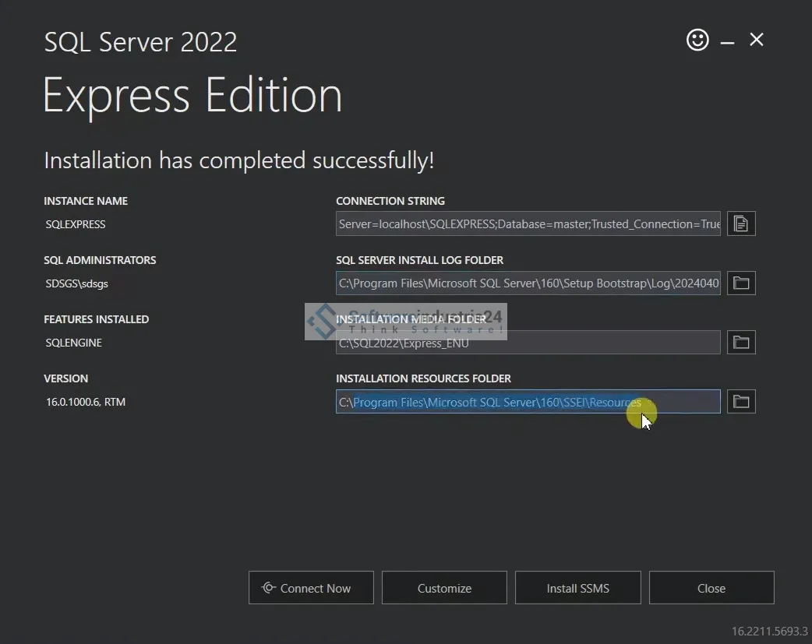Choose the Customize button
Screen dimensions: 812x644
444,588
